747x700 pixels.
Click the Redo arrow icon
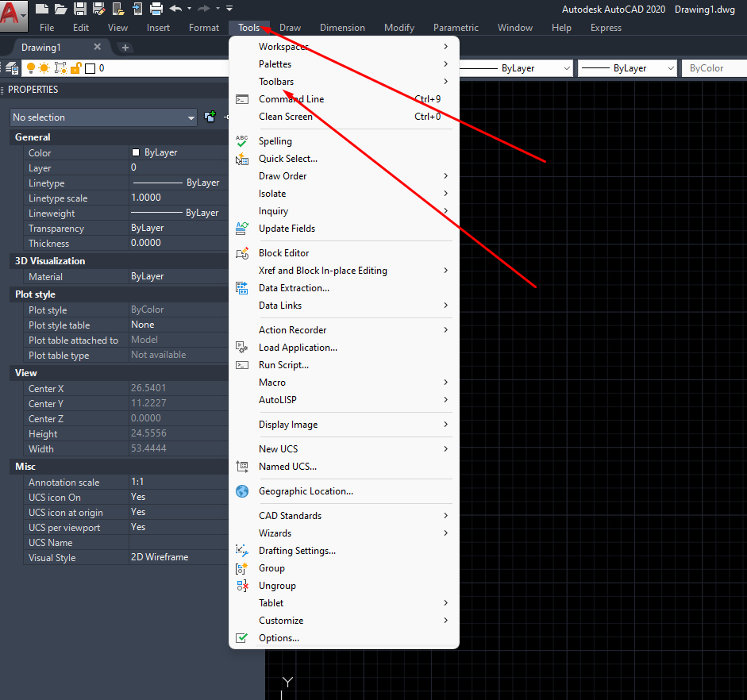[x=204, y=8]
